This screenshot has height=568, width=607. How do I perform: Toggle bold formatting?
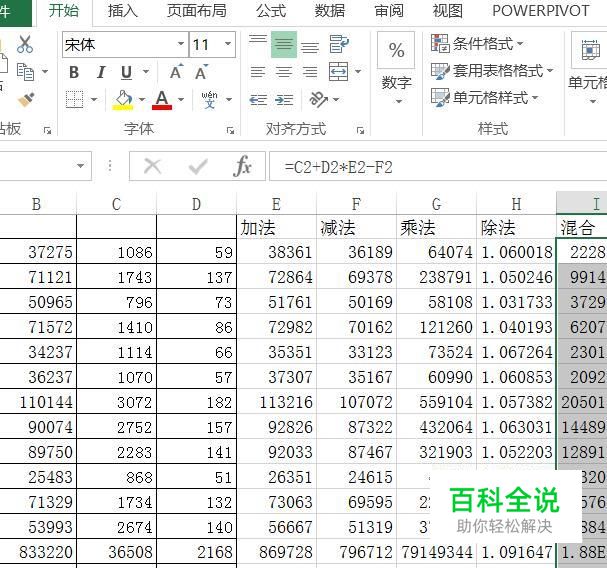pyautogui.click(x=74, y=72)
